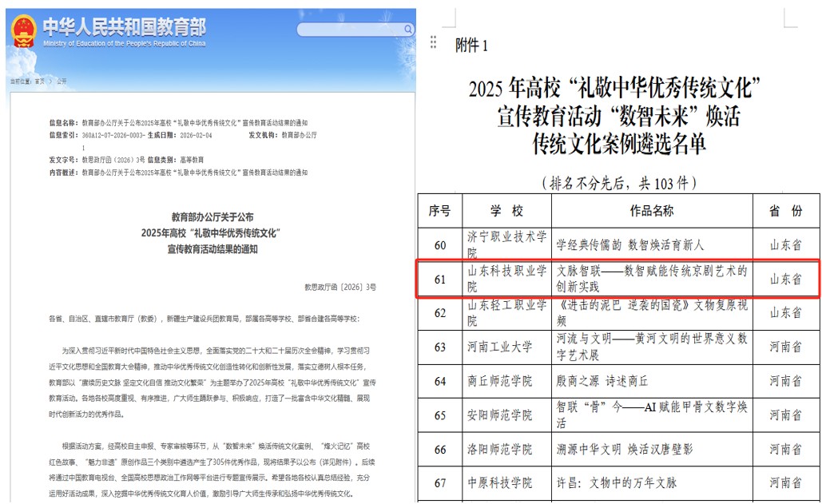This screenshot has width=822, height=504.
Task: Select the 山东科技职业学院 cell in row 61
Action: pyautogui.click(x=506, y=279)
